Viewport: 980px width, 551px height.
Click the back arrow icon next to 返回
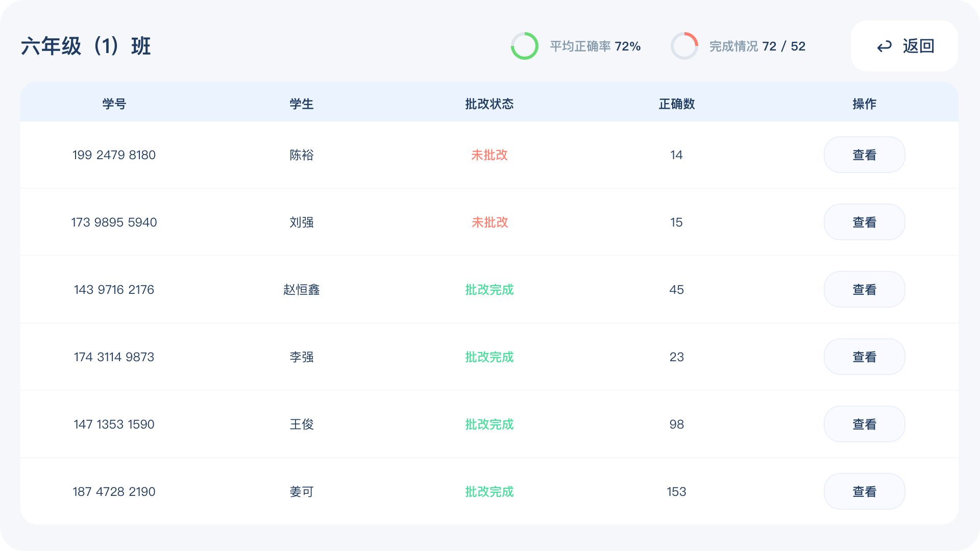coord(884,46)
